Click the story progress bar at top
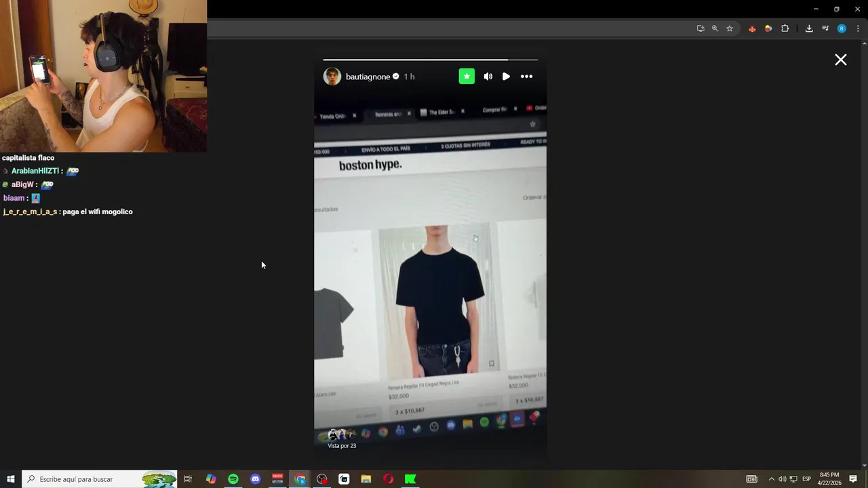The height and width of the screenshot is (488, 868). click(430, 60)
